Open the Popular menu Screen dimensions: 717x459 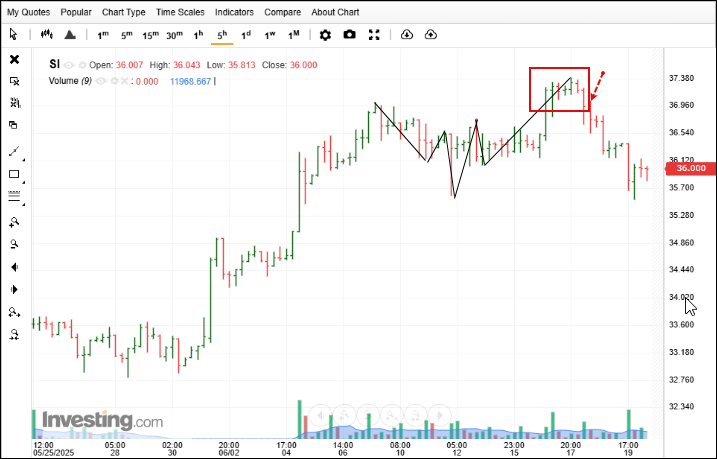point(76,12)
